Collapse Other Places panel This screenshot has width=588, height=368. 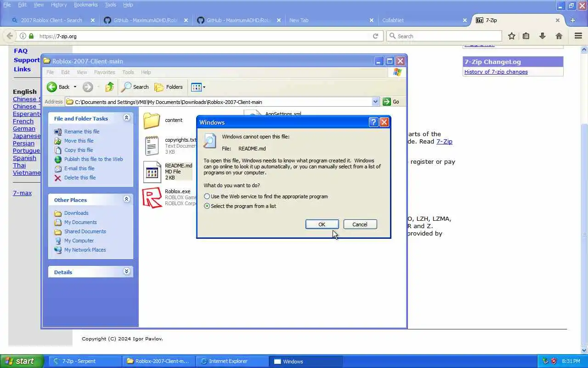126,200
